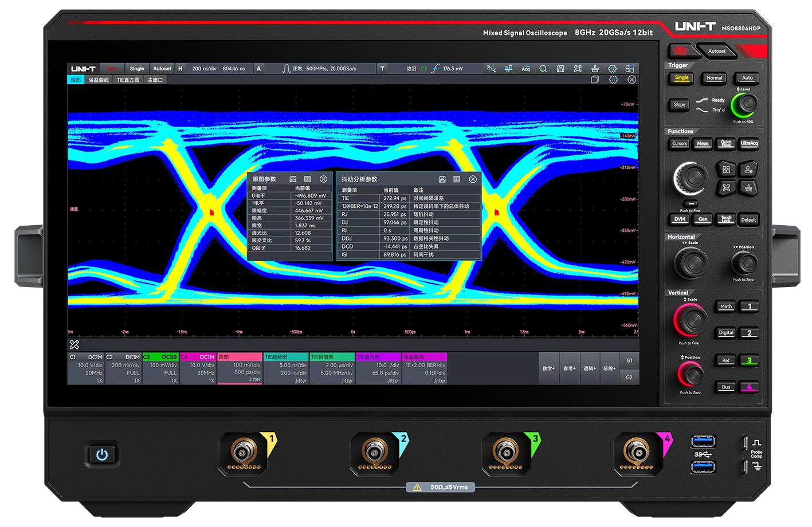Screen dimensions: 812x527
Task: Open the C4 channel settings box
Action: [198, 368]
